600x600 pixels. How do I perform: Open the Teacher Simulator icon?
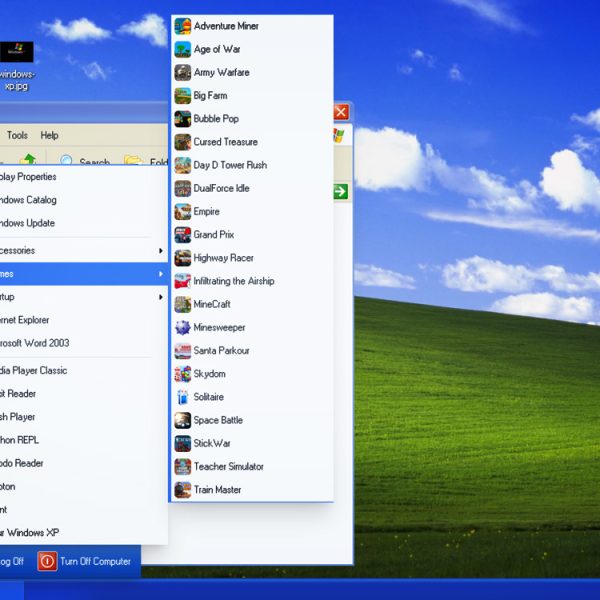(x=183, y=466)
